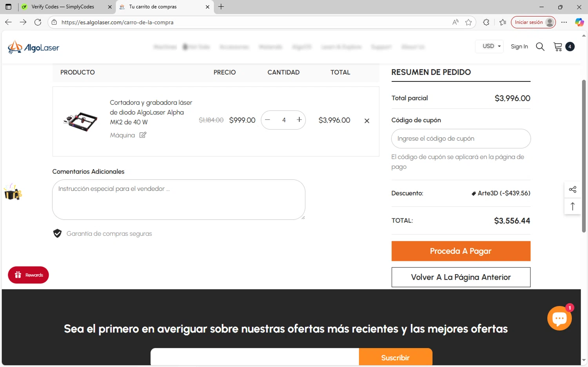Increase quantity with the plus button
The height and width of the screenshot is (367, 588).
(299, 120)
